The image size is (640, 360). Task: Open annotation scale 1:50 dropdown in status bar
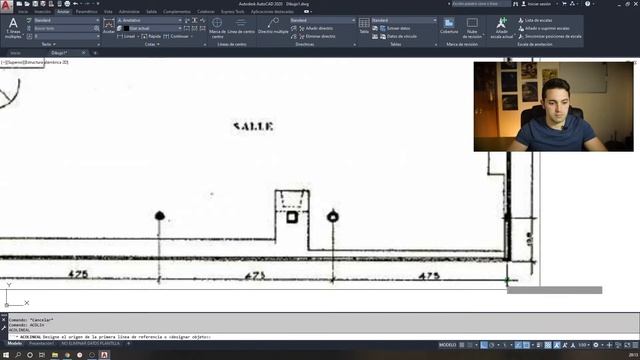coord(584,345)
